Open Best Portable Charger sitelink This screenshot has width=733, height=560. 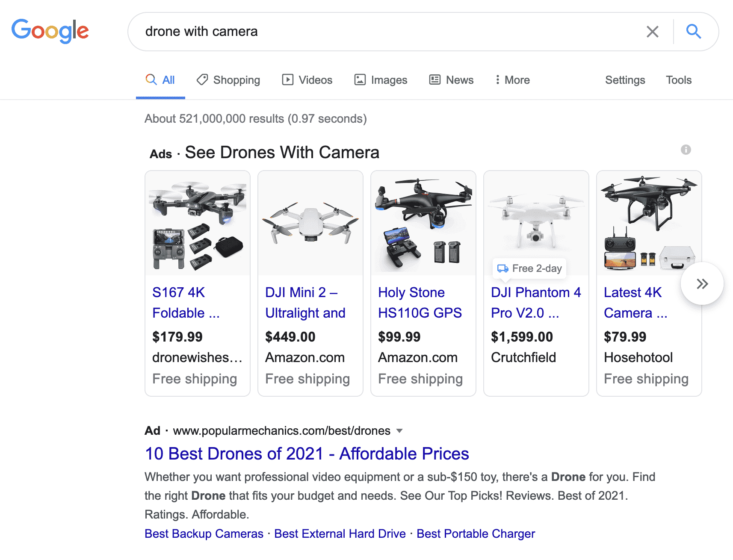tap(476, 533)
